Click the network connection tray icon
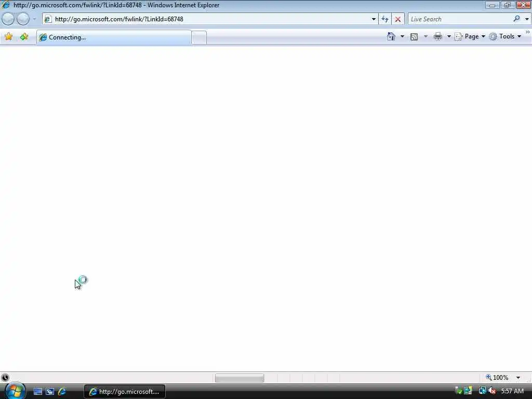Screen dimensions: 532x399 482,391
